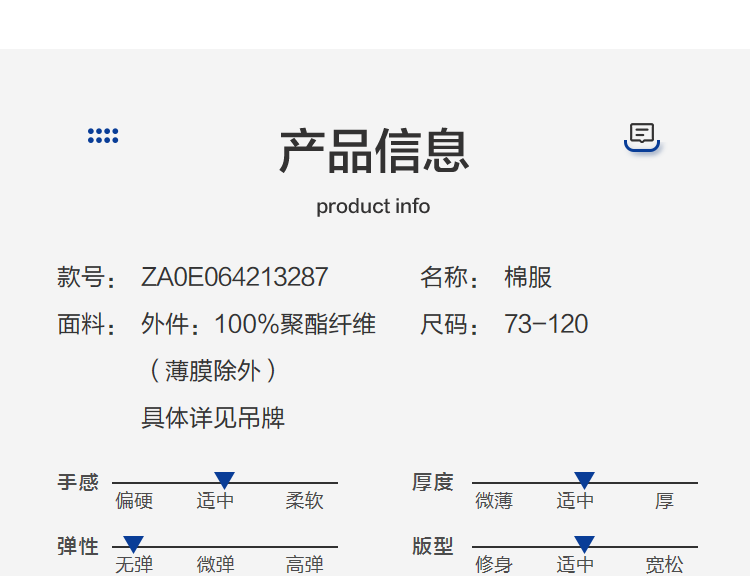Image resolution: width=750 pixels, height=576 pixels.
Task: Click the 手感 slider marker
Action: [x=224, y=480]
